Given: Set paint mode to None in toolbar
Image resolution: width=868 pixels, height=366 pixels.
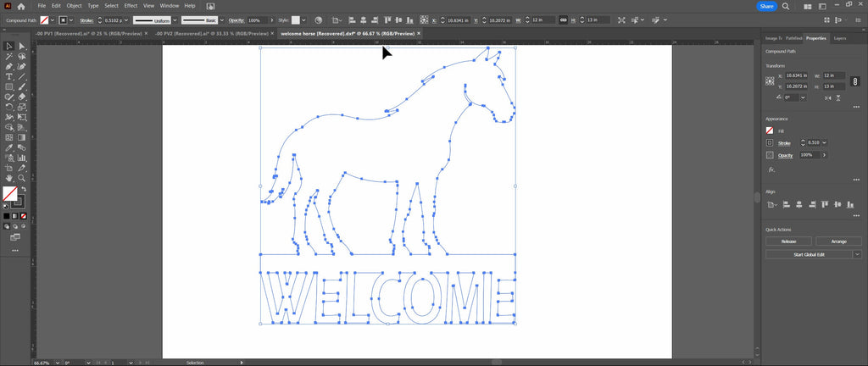Looking at the screenshot, I should point(23,216).
